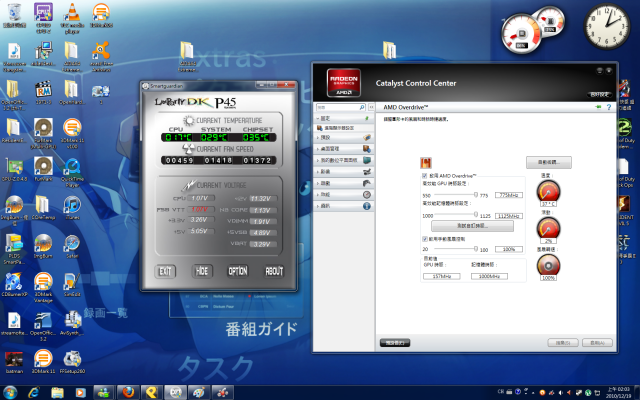Launch 3DMark Vantage shortcut
Viewport: 640px width, 400px height.
(43, 287)
